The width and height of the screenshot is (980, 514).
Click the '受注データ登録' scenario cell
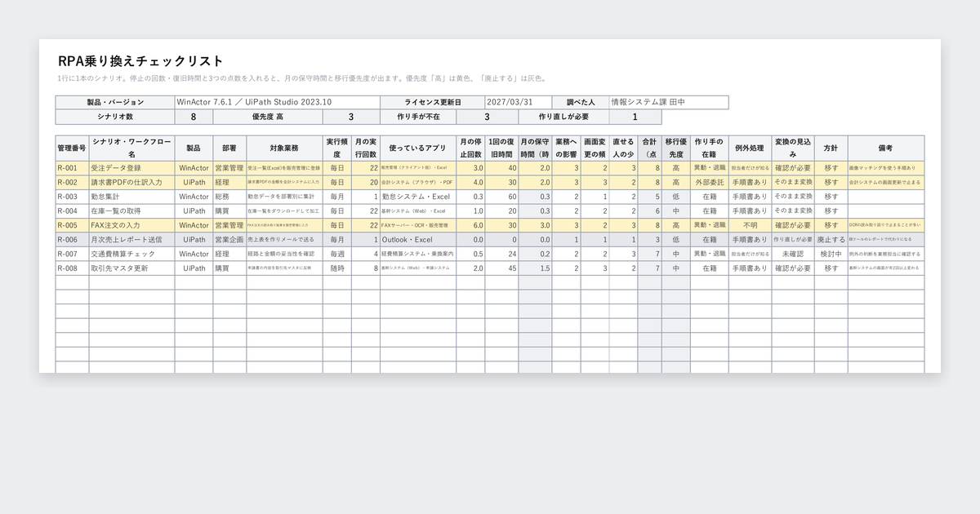tap(131, 168)
